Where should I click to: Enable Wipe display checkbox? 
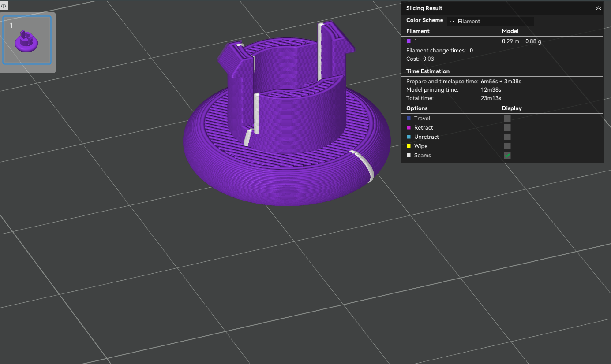point(507,146)
